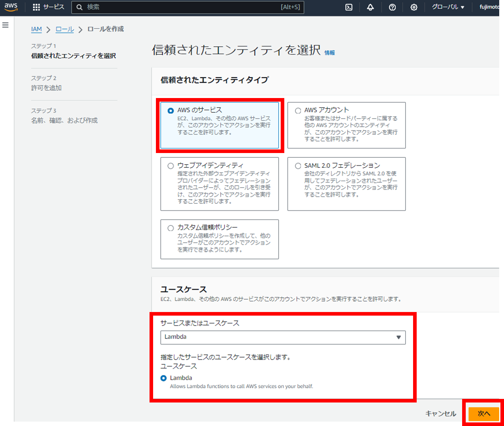Image resolution: width=504 pixels, height=426 pixels.
Task: Select the AWS アカウント radio option
Action: click(x=298, y=110)
